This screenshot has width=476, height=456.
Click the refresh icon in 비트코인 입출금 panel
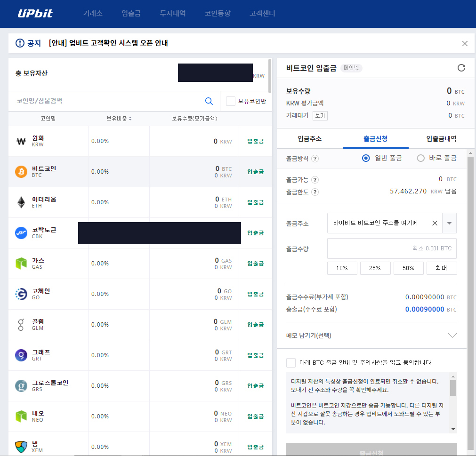click(x=461, y=68)
